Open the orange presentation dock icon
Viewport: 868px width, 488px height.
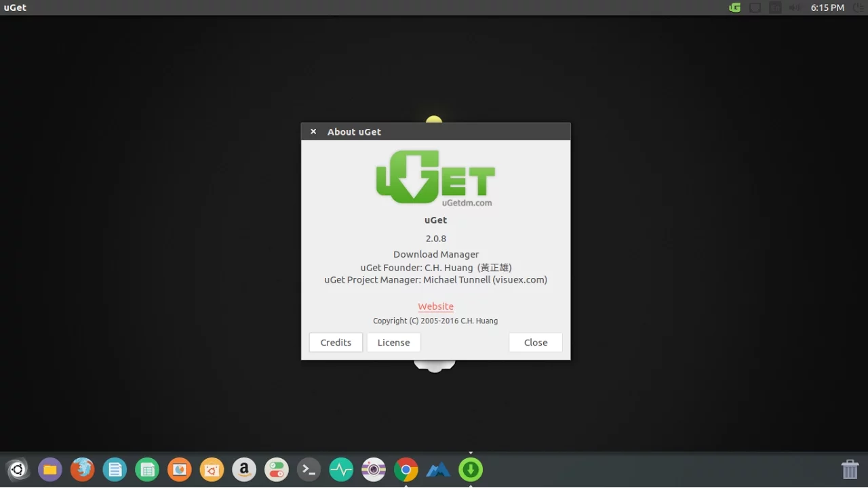click(x=180, y=470)
